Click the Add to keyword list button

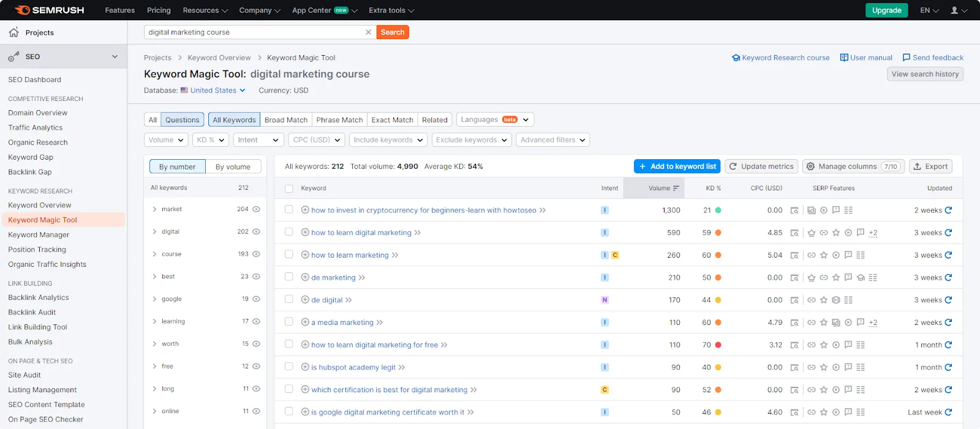[677, 166]
